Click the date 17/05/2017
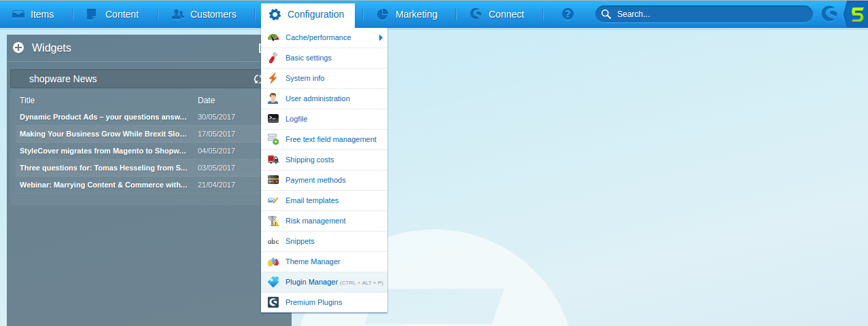The height and width of the screenshot is (326, 868). point(216,134)
